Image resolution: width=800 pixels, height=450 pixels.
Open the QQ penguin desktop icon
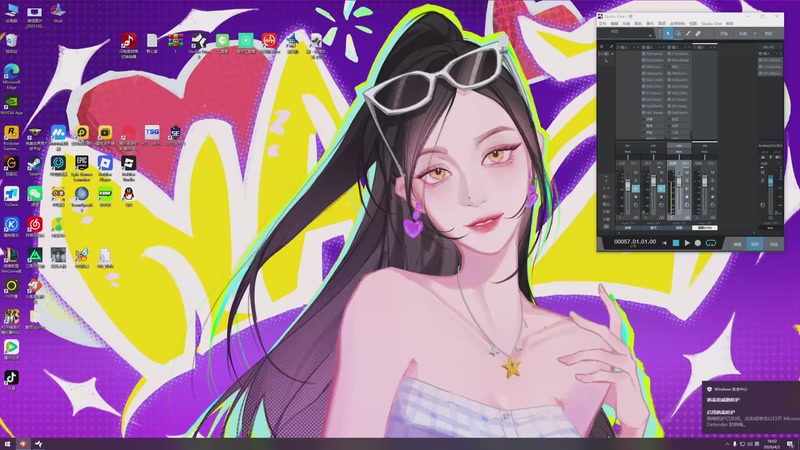[129, 196]
